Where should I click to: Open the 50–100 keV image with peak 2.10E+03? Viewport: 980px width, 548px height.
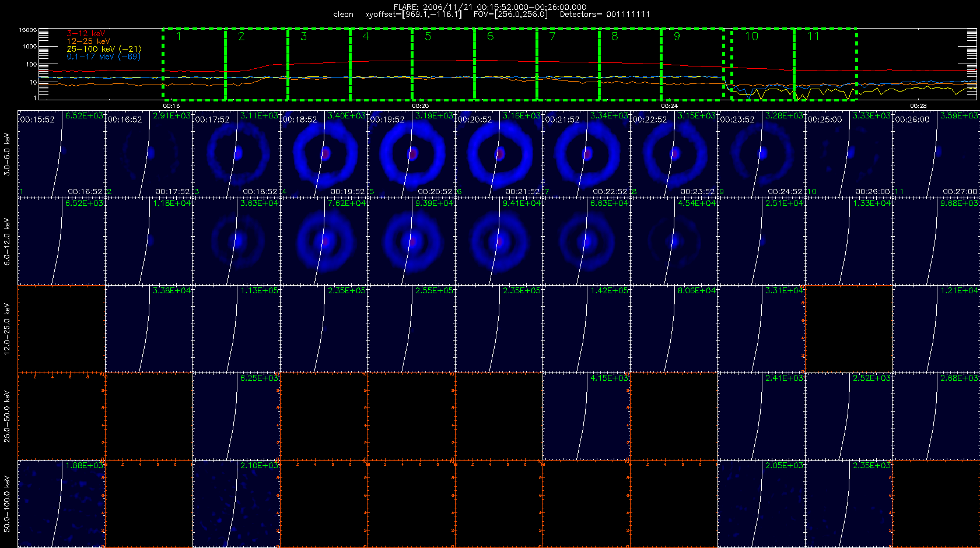coord(236,504)
